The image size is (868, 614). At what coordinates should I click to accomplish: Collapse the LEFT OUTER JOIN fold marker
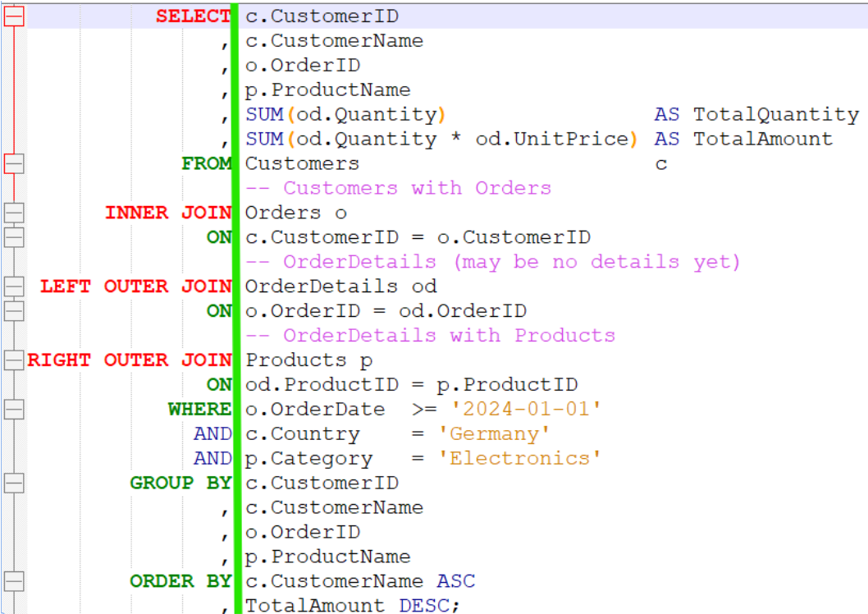coord(14,286)
